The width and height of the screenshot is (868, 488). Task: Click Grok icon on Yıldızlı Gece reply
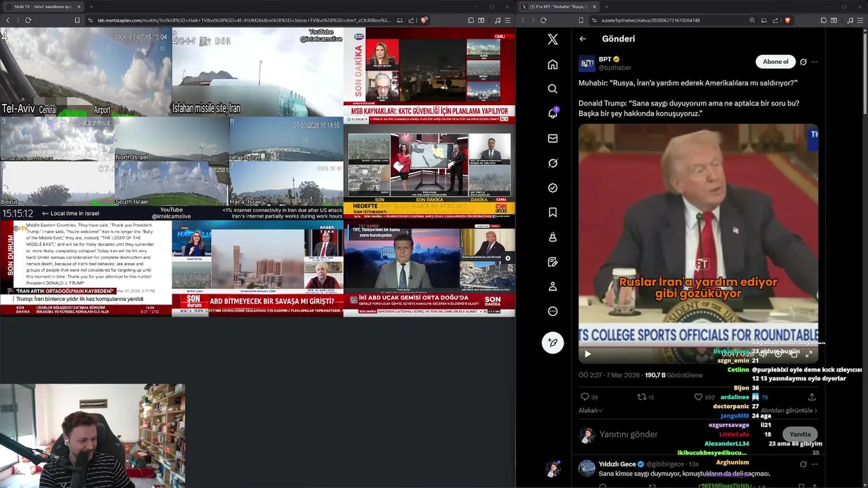[x=803, y=464]
